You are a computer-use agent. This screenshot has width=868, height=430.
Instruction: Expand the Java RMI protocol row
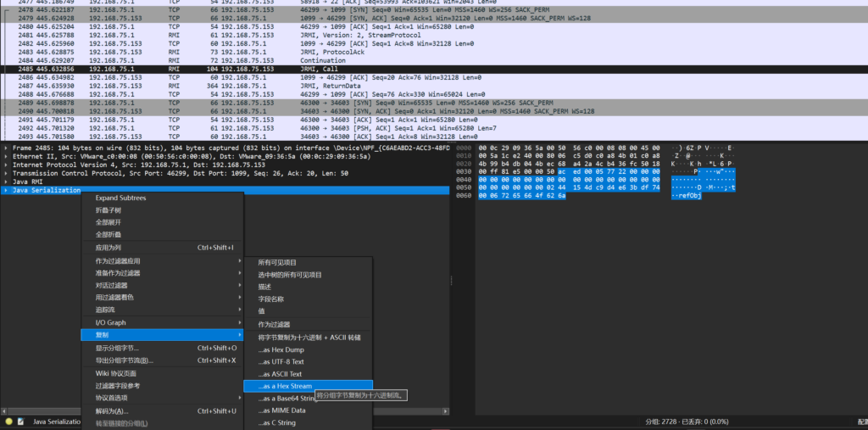point(6,181)
